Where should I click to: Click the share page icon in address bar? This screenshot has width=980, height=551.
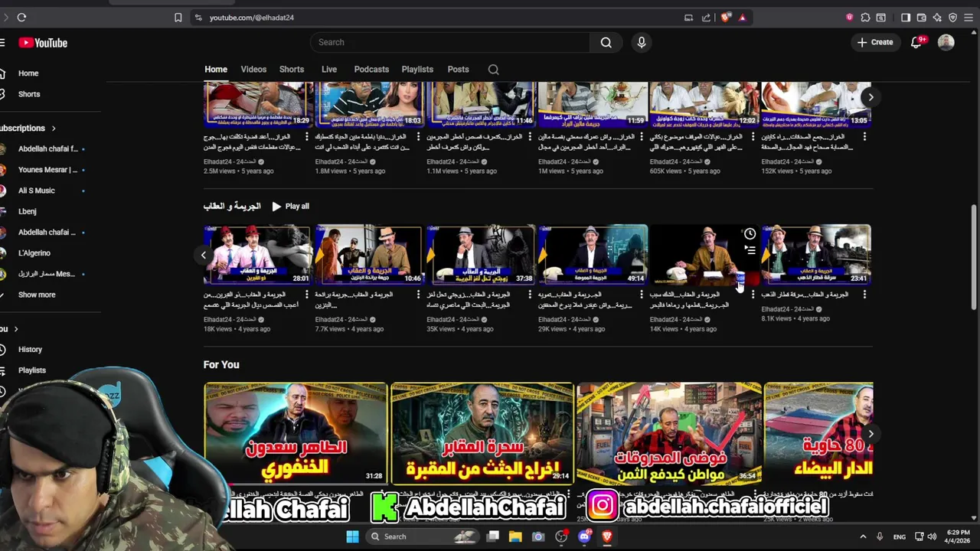[x=706, y=18]
